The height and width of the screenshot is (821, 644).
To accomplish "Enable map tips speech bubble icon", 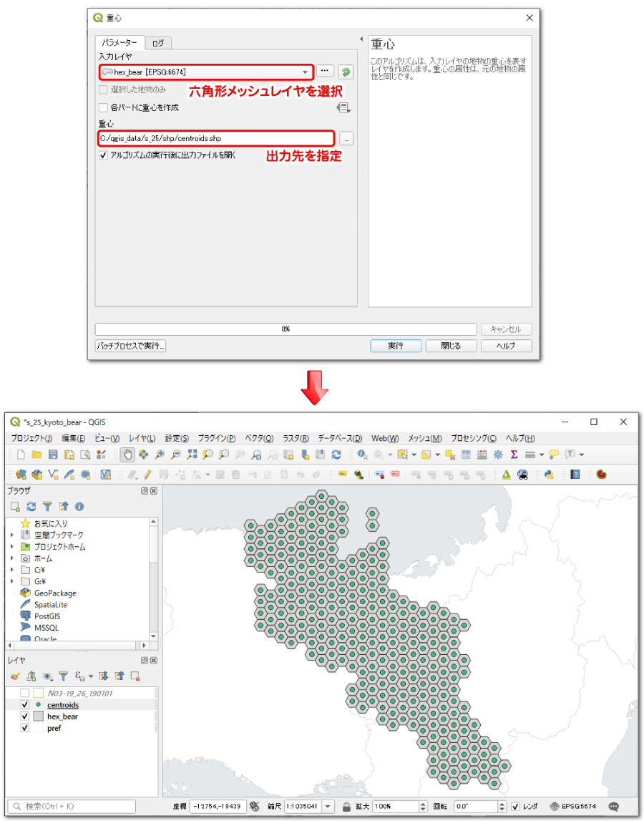I will [x=554, y=455].
